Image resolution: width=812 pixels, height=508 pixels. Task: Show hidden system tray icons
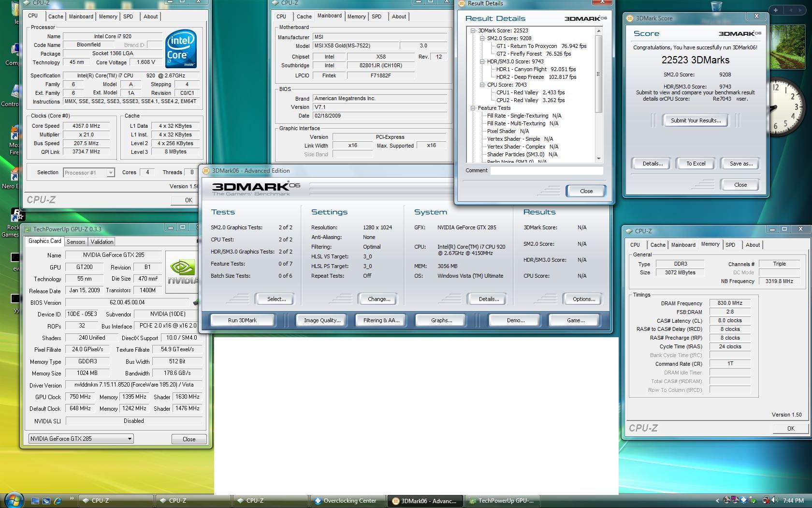(718, 501)
